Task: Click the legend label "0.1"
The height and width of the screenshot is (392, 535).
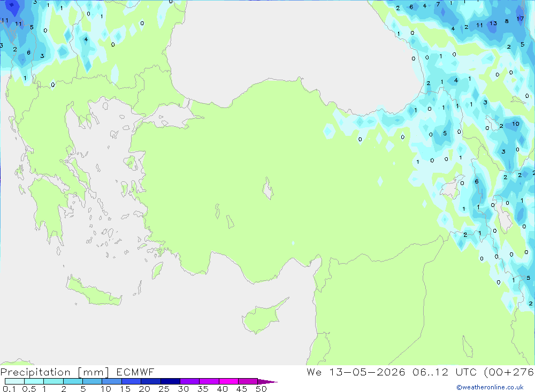Action: (x=9, y=389)
